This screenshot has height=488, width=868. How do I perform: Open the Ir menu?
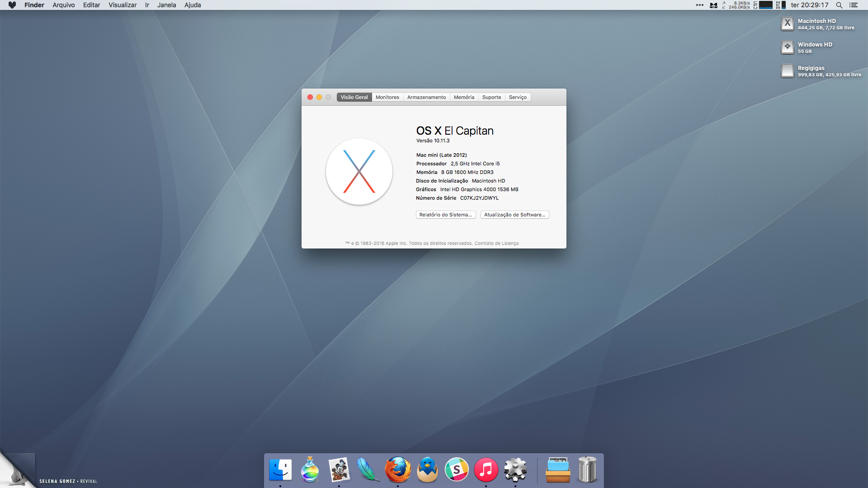click(x=147, y=5)
